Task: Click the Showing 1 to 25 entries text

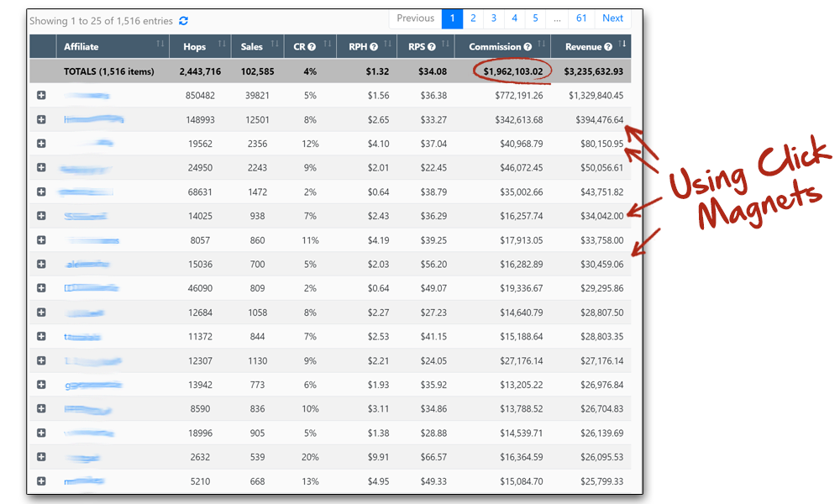Action: tap(102, 21)
